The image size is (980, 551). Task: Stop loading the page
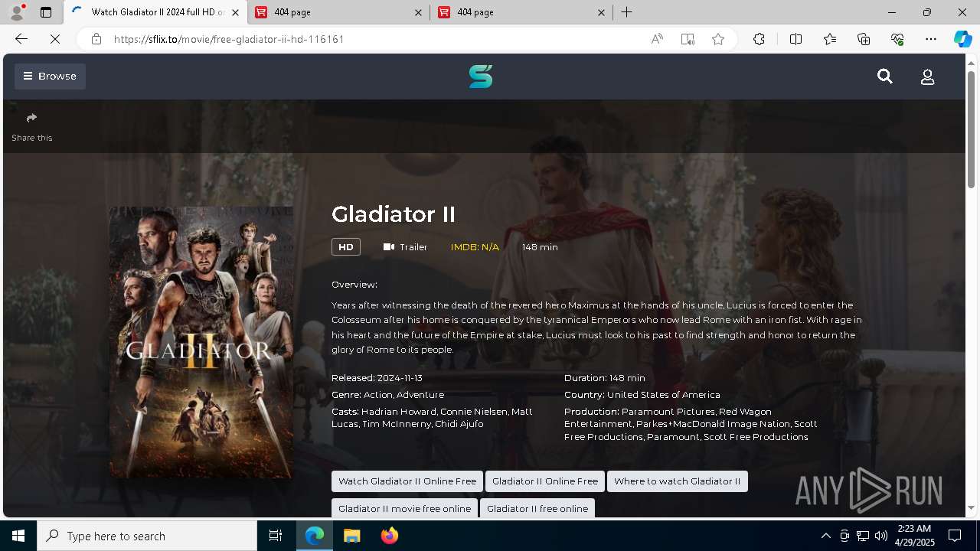click(55, 39)
